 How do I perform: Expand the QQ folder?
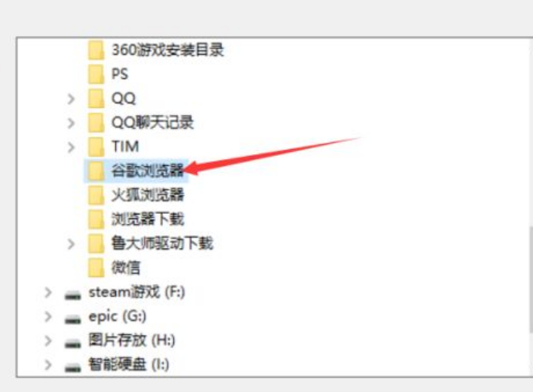click(x=71, y=99)
